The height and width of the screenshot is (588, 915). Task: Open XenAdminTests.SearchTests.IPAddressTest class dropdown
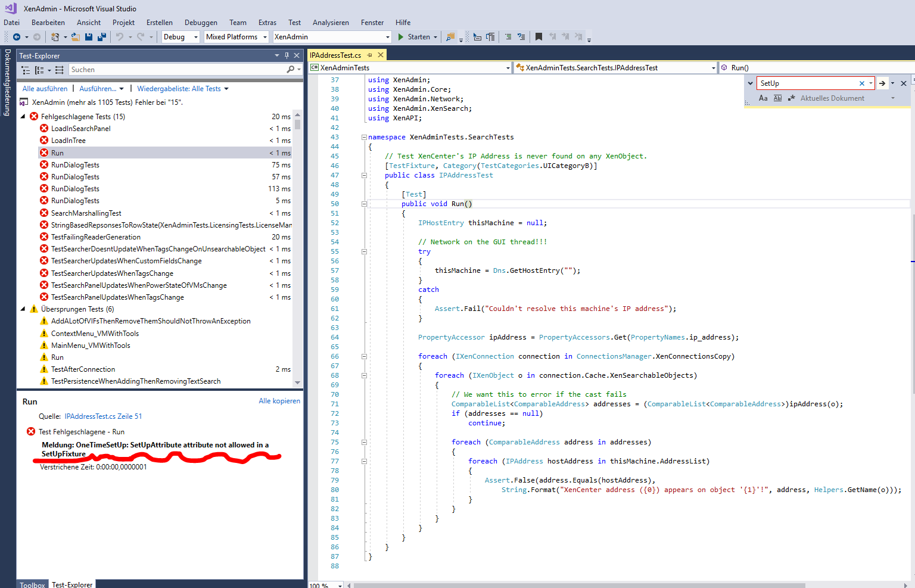[616, 68]
